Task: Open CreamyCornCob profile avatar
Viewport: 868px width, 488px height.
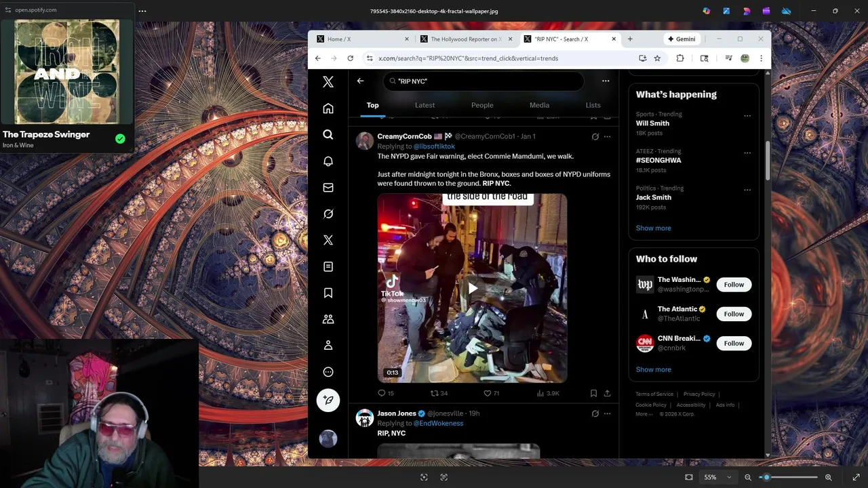Action: coord(365,140)
